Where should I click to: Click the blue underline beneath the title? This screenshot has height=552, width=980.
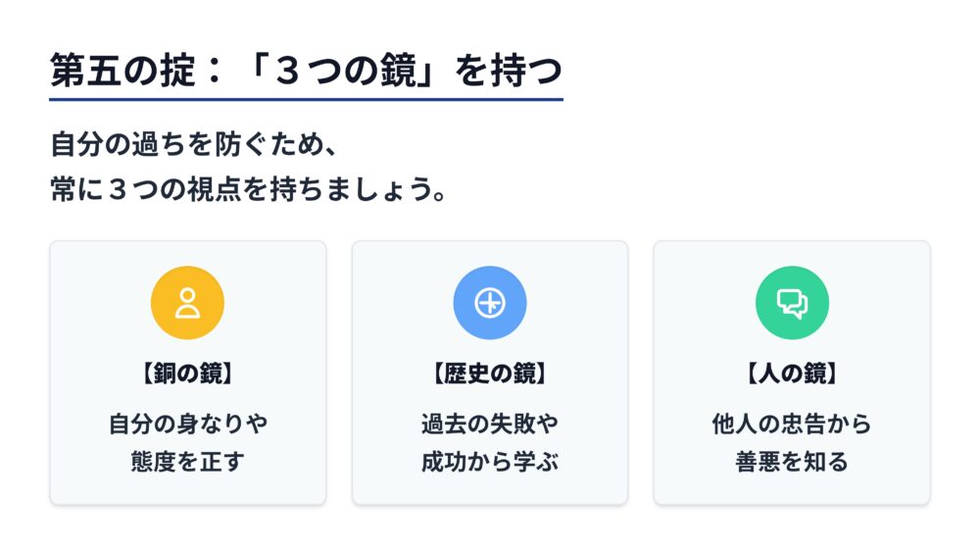tap(306, 99)
